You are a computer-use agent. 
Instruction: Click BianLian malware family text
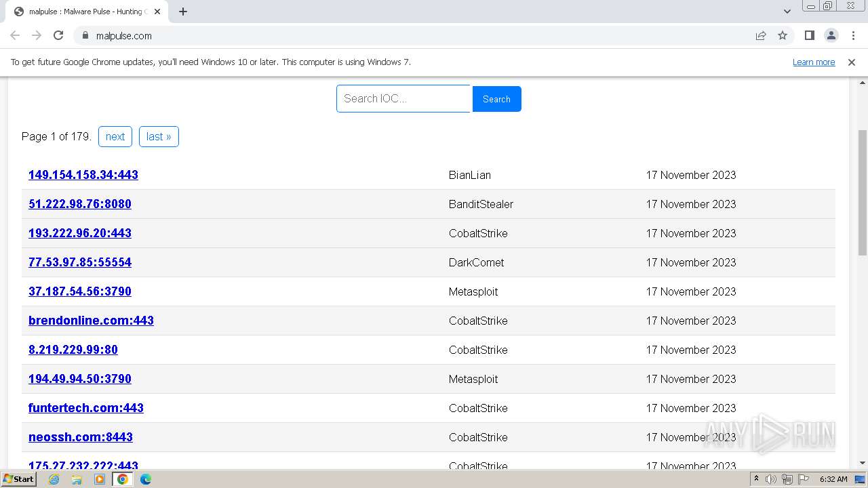coord(470,175)
